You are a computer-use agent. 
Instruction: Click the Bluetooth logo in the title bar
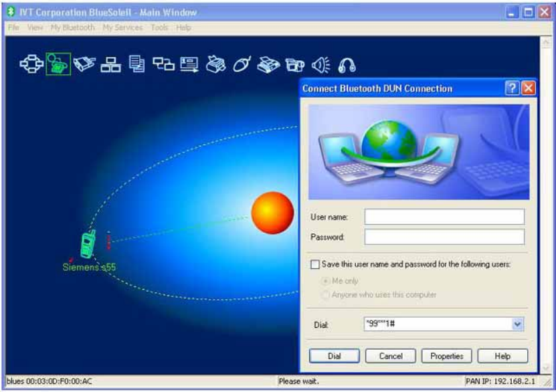tap(11, 12)
